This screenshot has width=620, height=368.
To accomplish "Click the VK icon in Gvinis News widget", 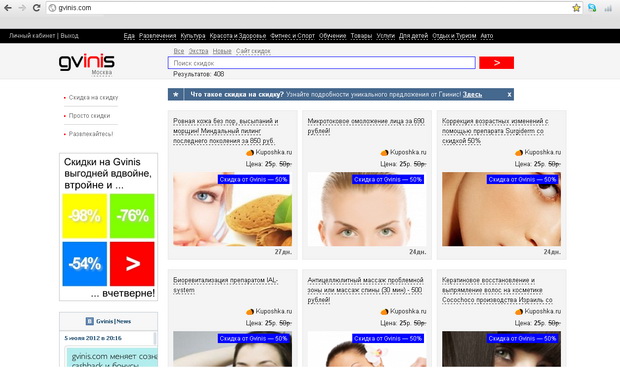I will click(90, 321).
